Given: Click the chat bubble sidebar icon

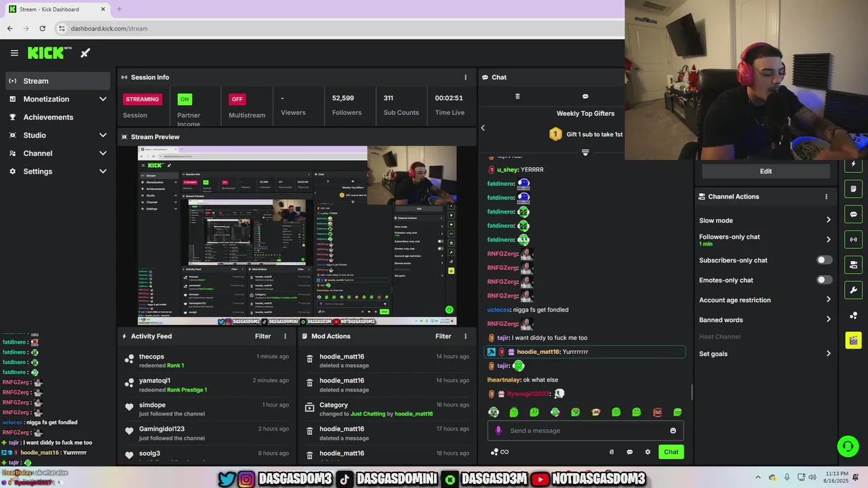Looking at the screenshot, I should pos(854,214).
